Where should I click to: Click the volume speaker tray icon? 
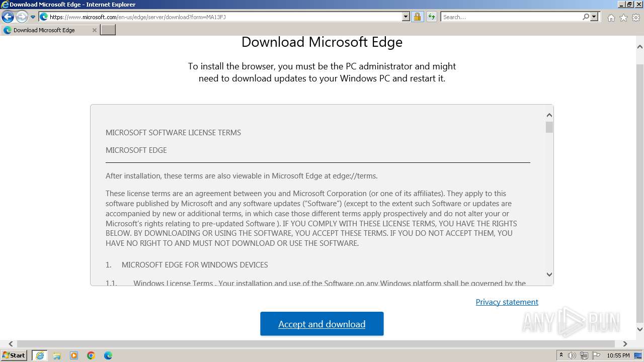click(x=572, y=355)
